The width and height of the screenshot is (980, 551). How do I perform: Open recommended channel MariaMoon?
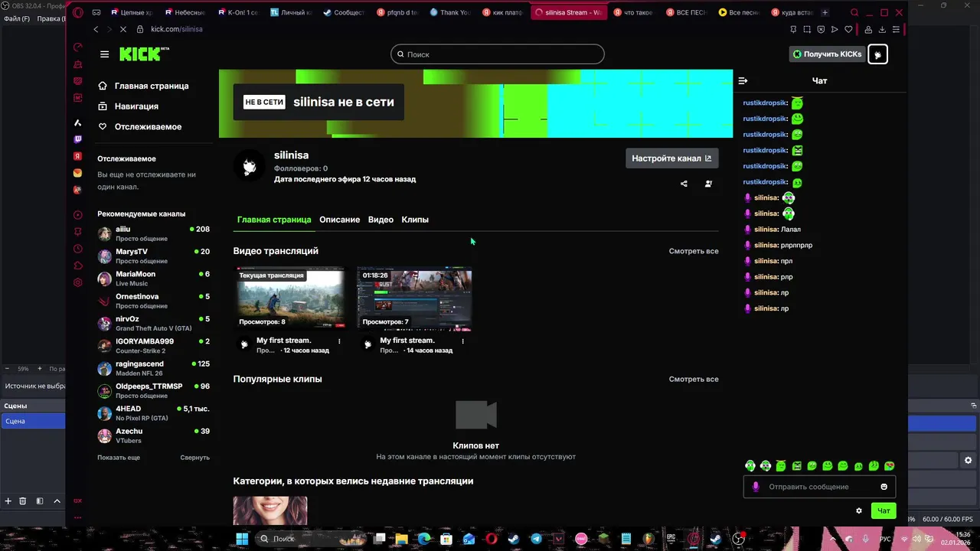(x=153, y=279)
